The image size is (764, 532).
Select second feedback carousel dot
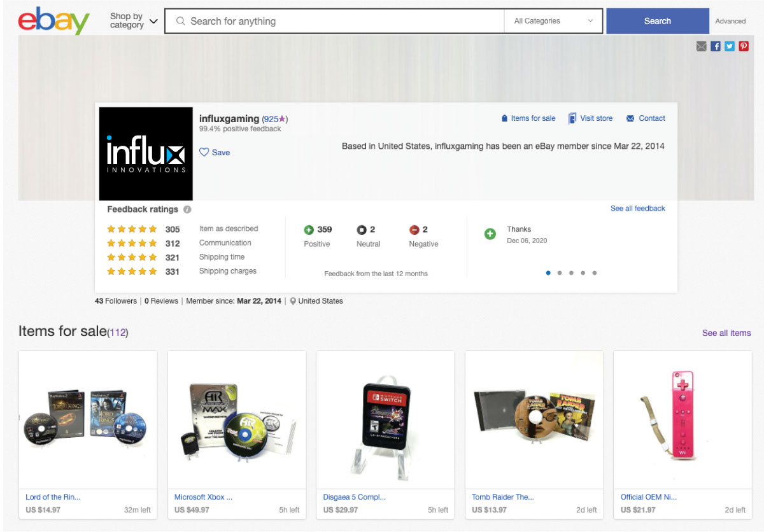(x=560, y=273)
